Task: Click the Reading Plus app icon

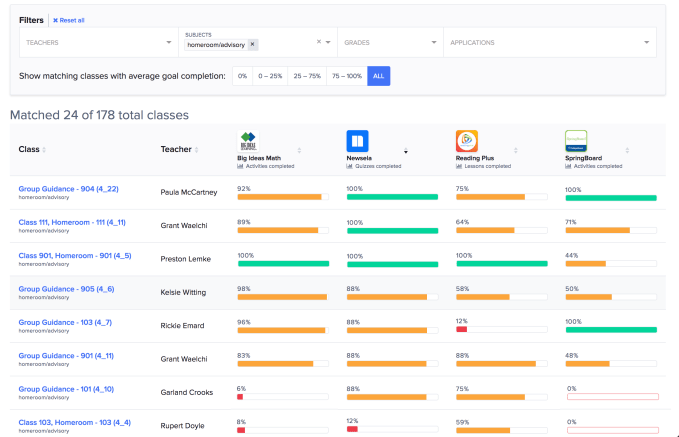Action: pos(467,141)
